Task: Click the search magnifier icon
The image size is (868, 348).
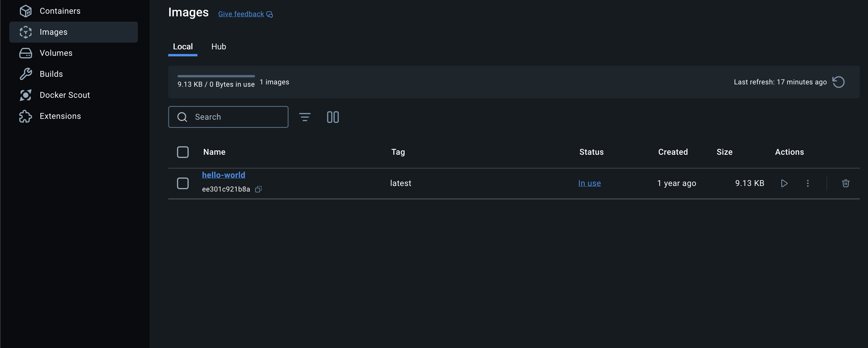Action: (182, 117)
